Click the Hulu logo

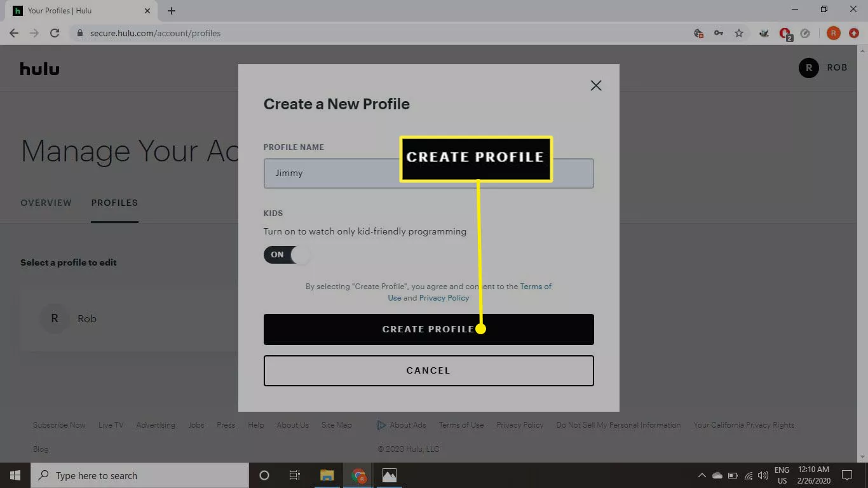(x=39, y=69)
